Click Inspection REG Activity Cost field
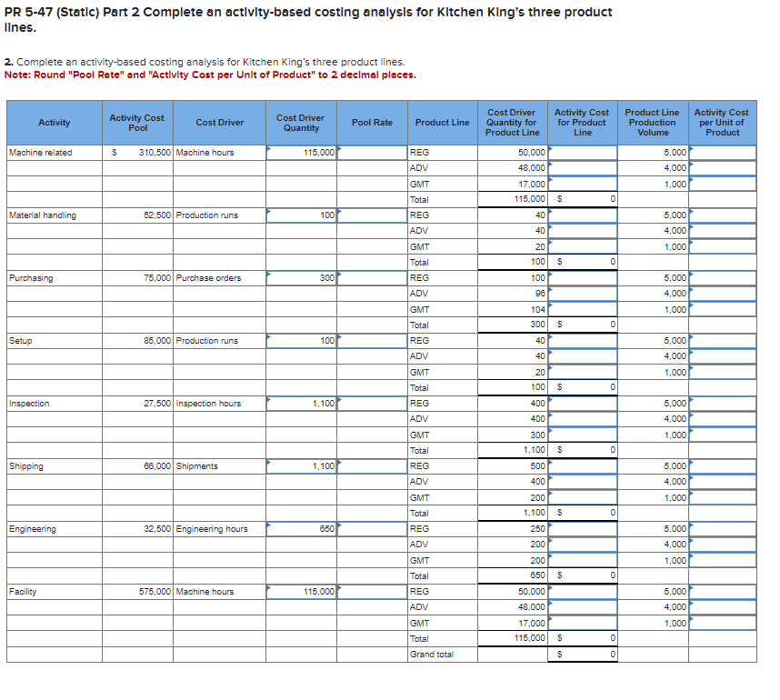The image size is (780, 700). [x=583, y=404]
